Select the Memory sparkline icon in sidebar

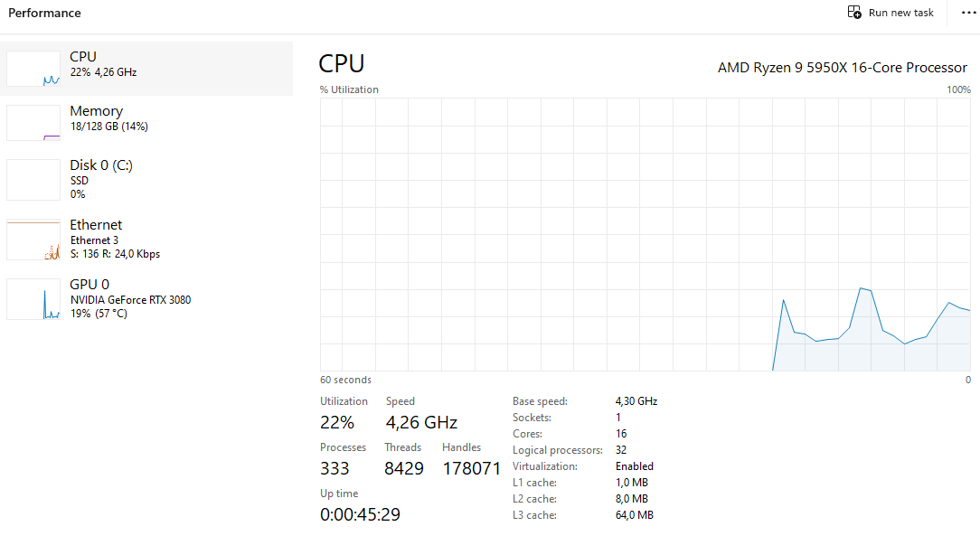(33, 122)
